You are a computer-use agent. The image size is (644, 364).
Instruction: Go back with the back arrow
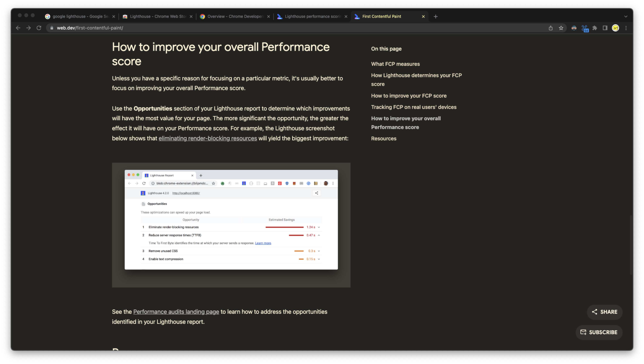point(18,28)
